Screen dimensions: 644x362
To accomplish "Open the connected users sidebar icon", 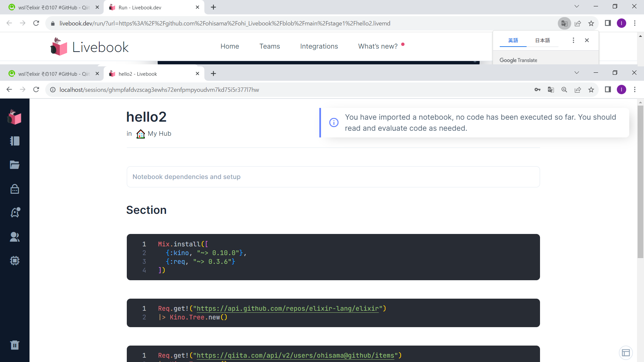I will (15, 237).
